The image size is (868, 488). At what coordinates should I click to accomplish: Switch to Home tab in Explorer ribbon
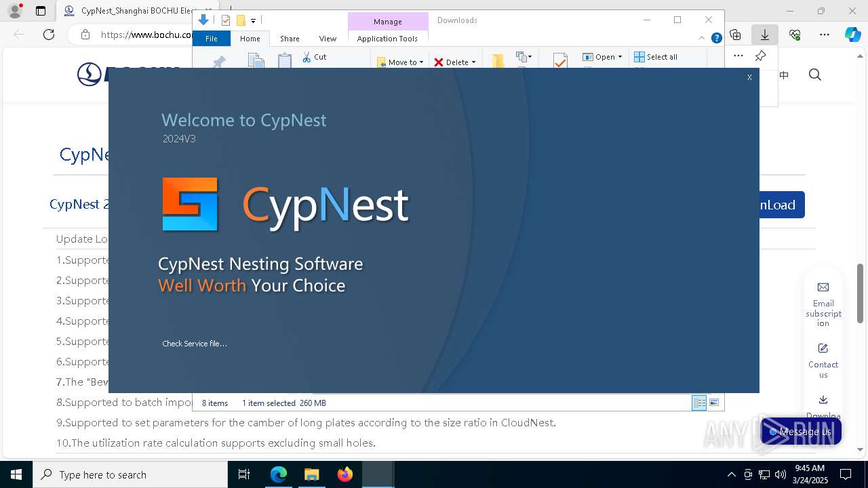250,39
